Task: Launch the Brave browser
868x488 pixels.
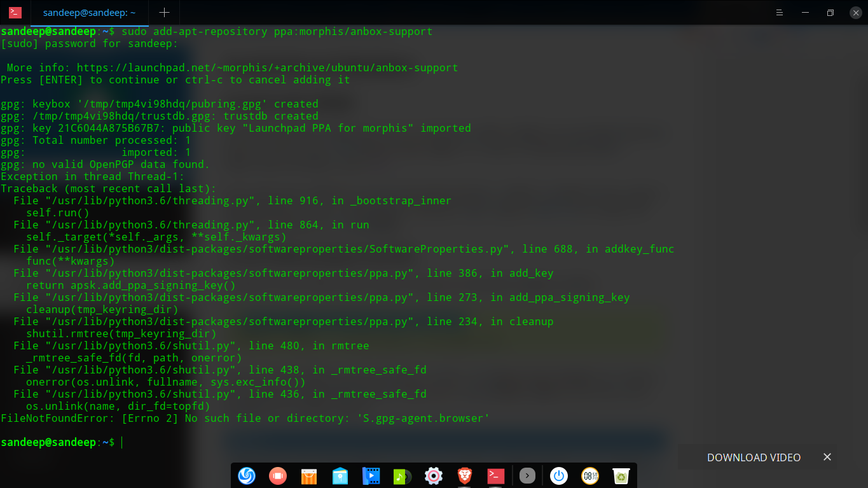Action: (x=464, y=476)
